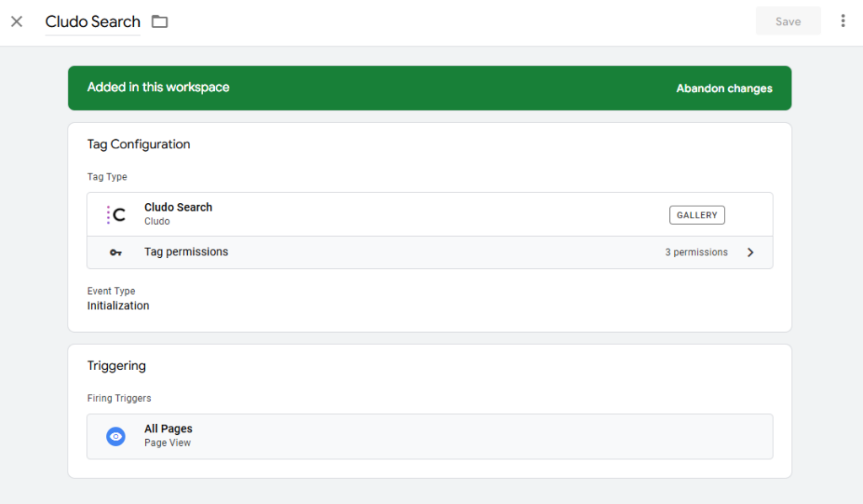Open the Tag Configuration section
Image resolution: width=863 pixels, height=504 pixels.
(138, 144)
